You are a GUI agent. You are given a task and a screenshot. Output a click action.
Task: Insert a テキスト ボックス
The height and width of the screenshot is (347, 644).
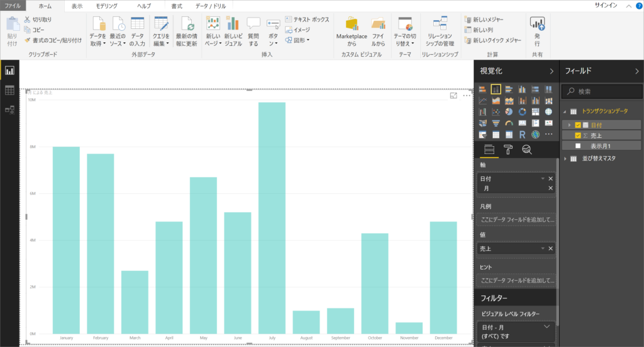click(307, 20)
